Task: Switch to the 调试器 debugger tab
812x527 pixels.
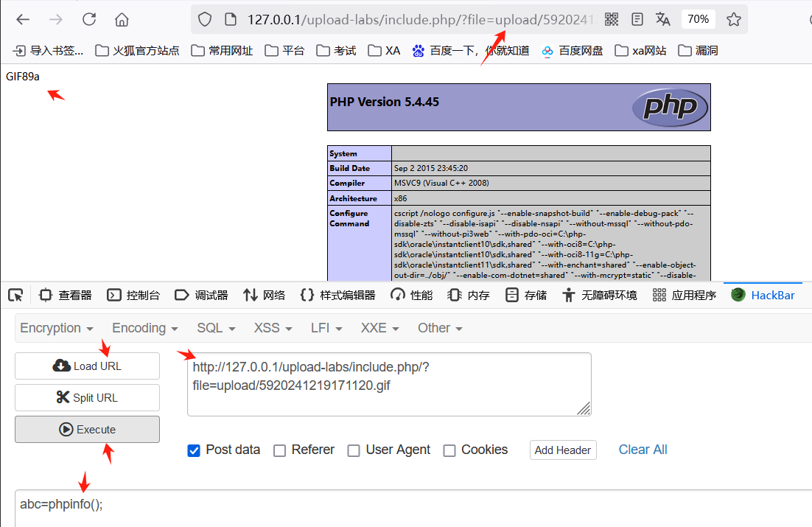Action: (x=201, y=296)
